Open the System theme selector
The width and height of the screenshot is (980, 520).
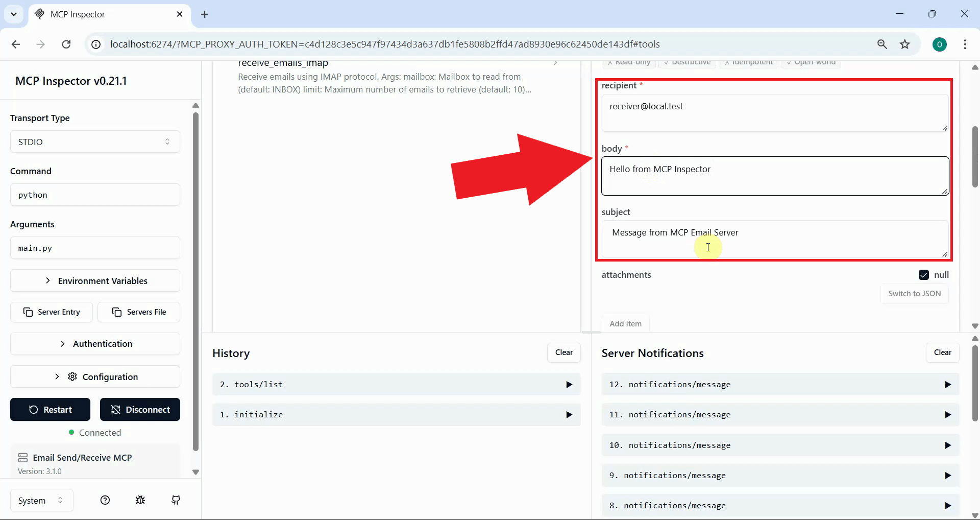41,501
